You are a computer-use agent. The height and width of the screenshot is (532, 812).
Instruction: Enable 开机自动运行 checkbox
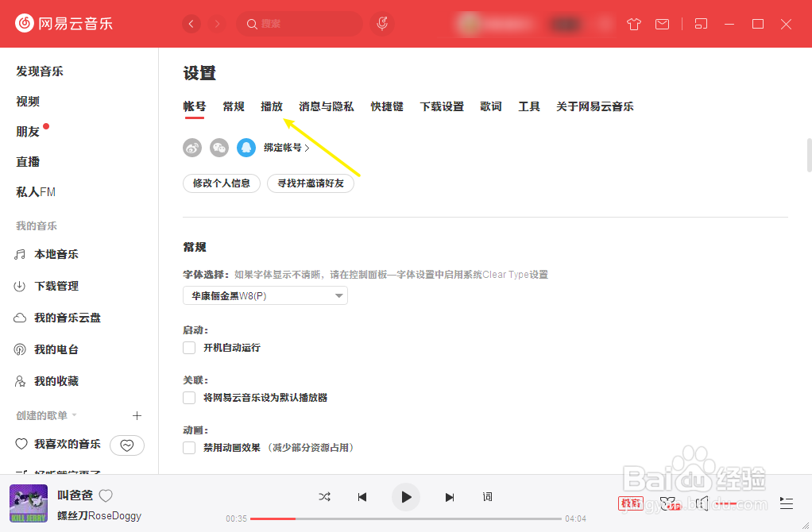click(x=189, y=348)
